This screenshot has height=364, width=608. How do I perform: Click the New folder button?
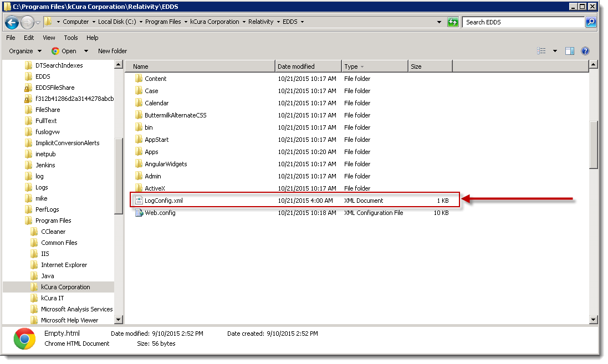pyautogui.click(x=113, y=51)
